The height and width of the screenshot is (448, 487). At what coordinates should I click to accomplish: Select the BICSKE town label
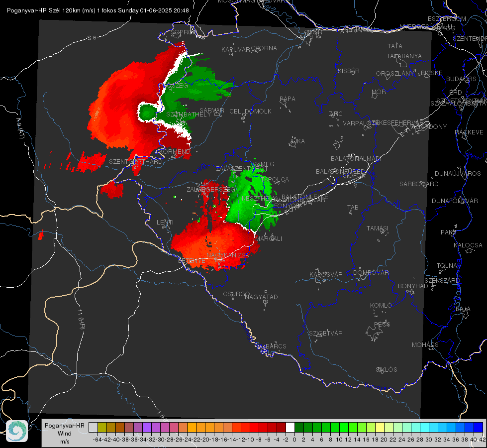(x=431, y=73)
